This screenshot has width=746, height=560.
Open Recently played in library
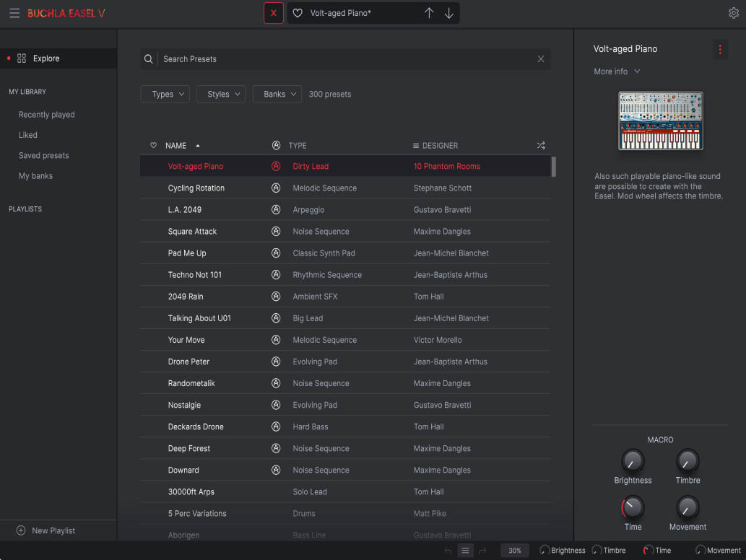[47, 115]
